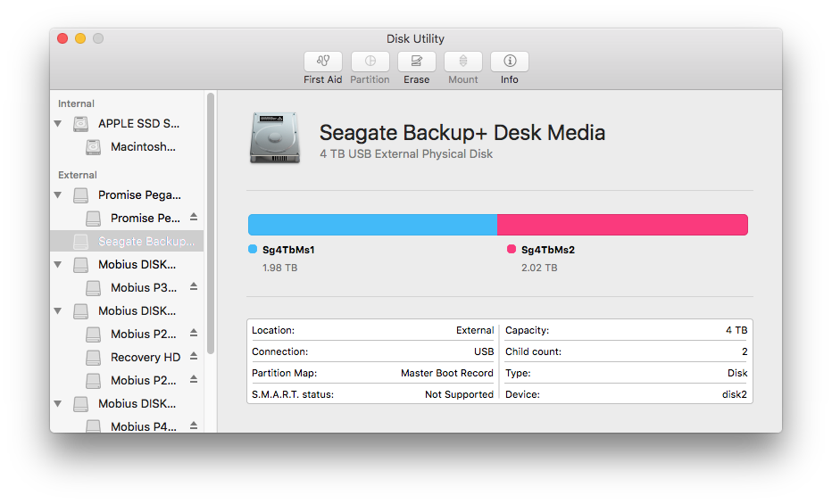Collapse the Promise Pega... disclosure triangle
The image size is (832, 504).
pos(58,195)
